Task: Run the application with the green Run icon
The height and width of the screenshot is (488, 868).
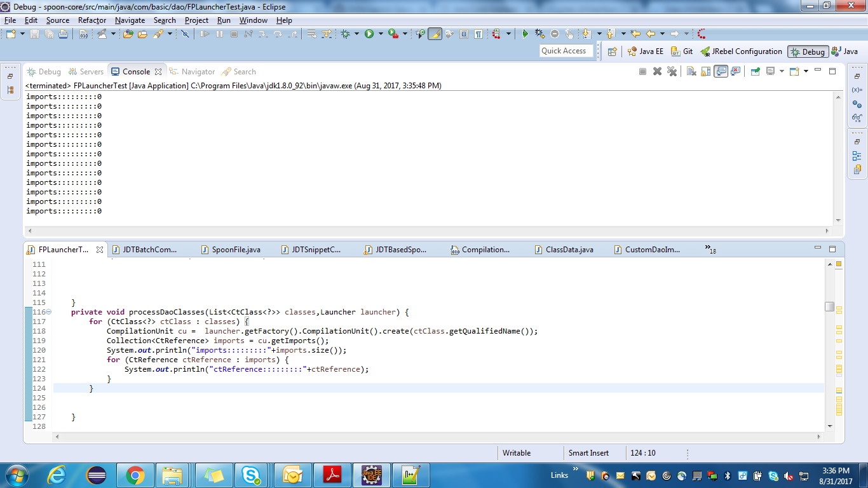Action: point(370,33)
